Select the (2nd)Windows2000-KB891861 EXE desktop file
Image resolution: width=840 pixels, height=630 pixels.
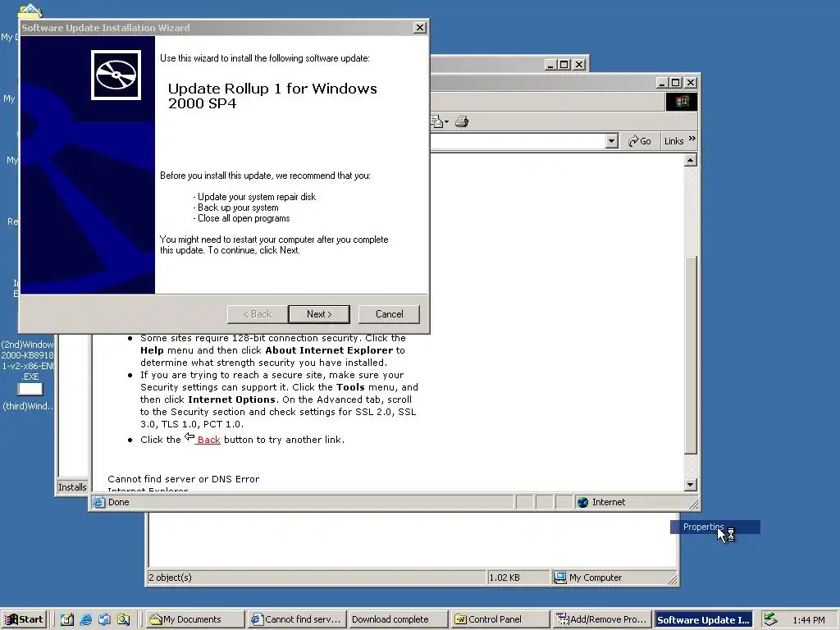[28, 360]
